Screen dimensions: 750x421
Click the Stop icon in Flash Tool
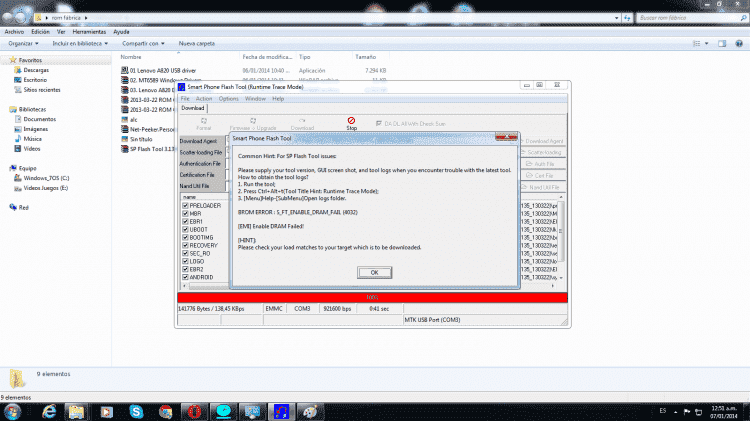[x=351, y=121]
